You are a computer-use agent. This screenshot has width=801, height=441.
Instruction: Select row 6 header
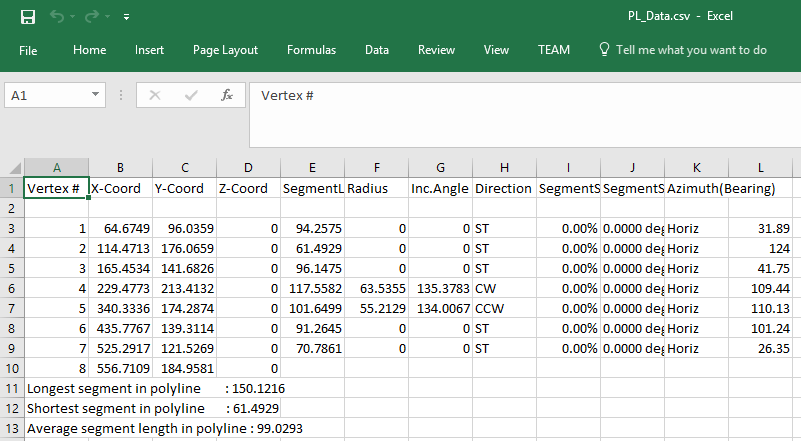click(x=11, y=287)
